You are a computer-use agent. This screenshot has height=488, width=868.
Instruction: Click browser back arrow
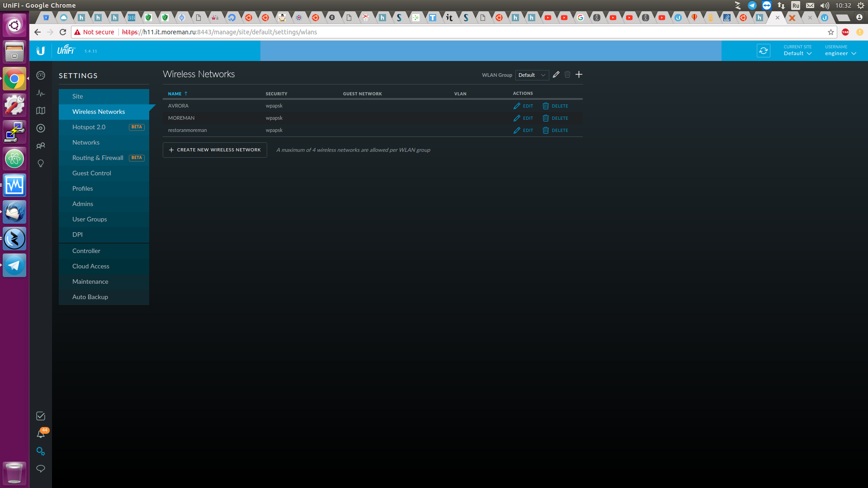pos(38,32)
